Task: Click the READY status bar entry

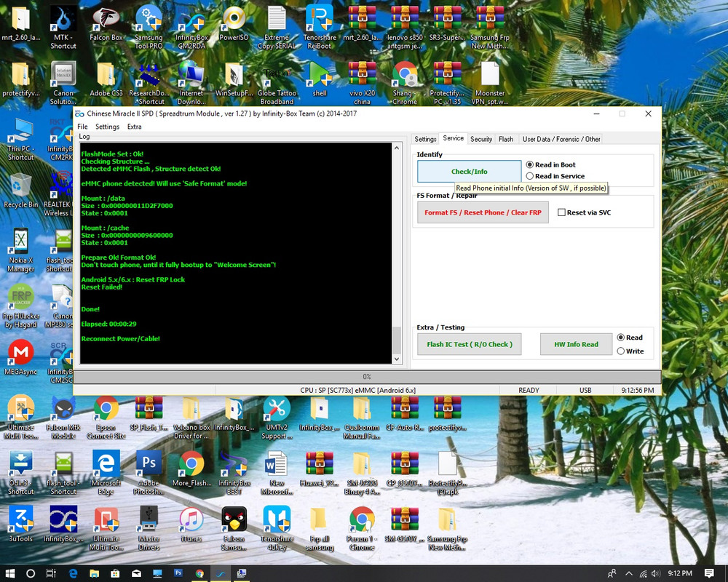Action: tap(529, 391)
